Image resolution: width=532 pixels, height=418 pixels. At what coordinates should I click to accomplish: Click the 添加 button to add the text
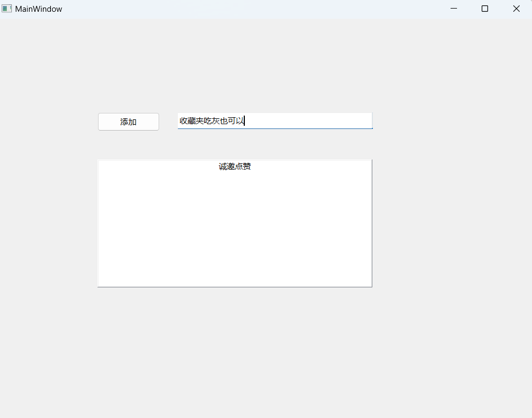click(x=128, y=121)
